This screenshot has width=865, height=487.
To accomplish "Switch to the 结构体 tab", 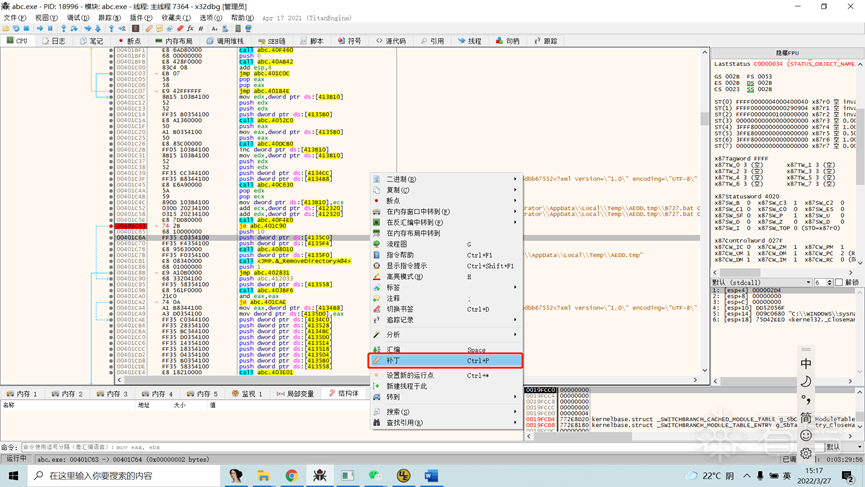I will coord(343,393).
